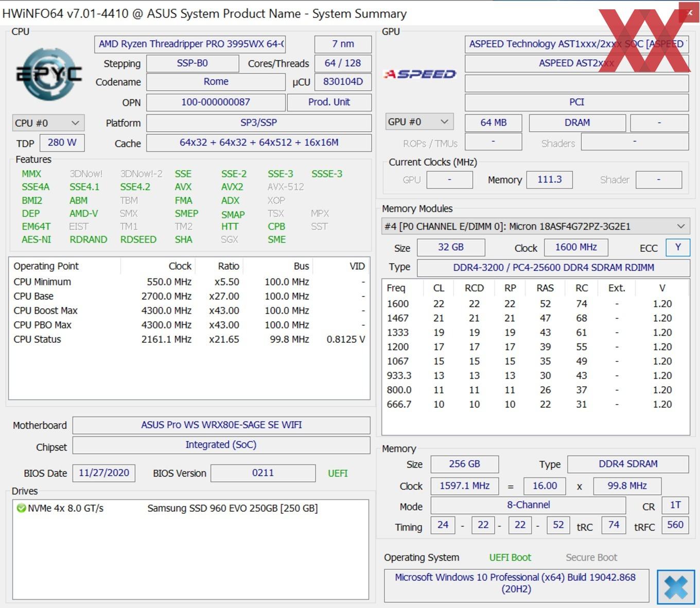Click the Prod. Unit field
This screenshot has width=700, height=608.
(329, 102)
